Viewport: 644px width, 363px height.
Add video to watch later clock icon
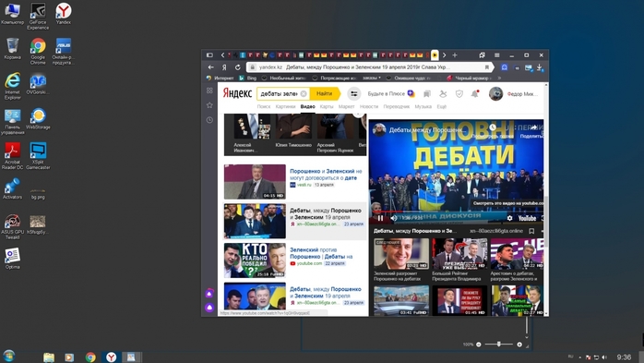(x=493, y=127)
